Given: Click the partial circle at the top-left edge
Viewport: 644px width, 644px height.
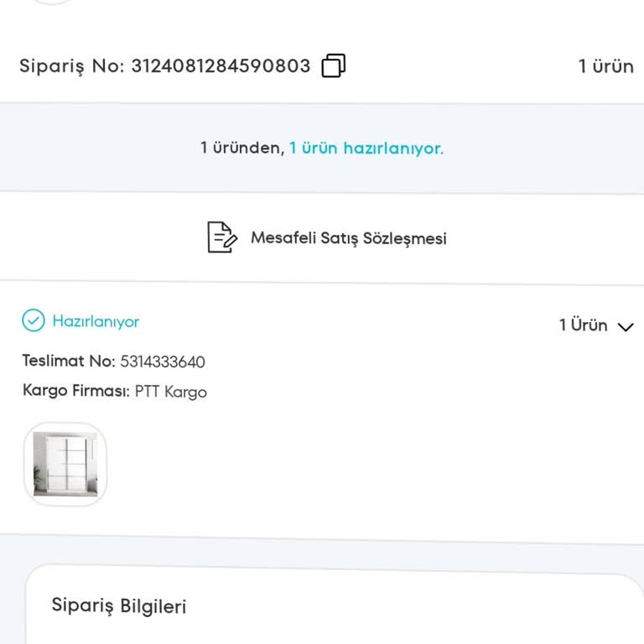Looking at the screenshot, I should tap(52, 2).
